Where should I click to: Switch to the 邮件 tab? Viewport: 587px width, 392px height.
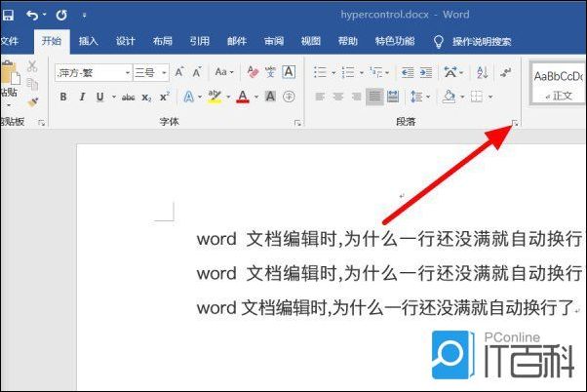(x=237, y=41)
